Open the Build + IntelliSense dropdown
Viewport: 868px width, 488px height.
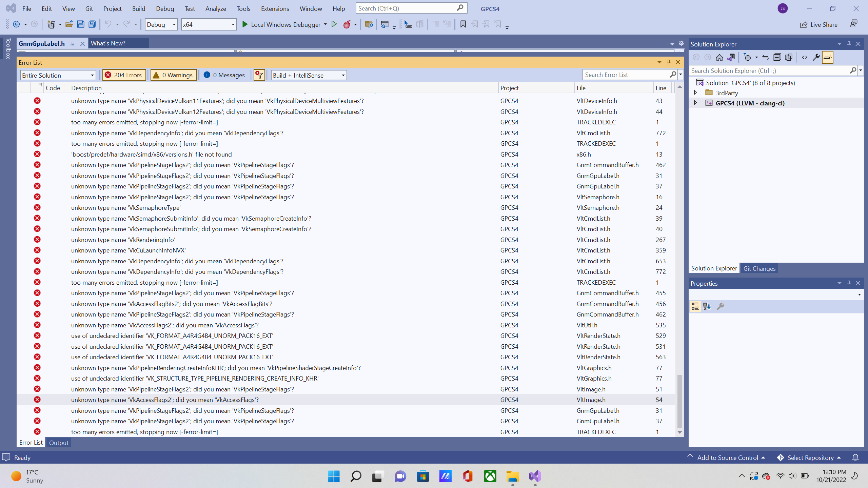[x=309, y=75]
